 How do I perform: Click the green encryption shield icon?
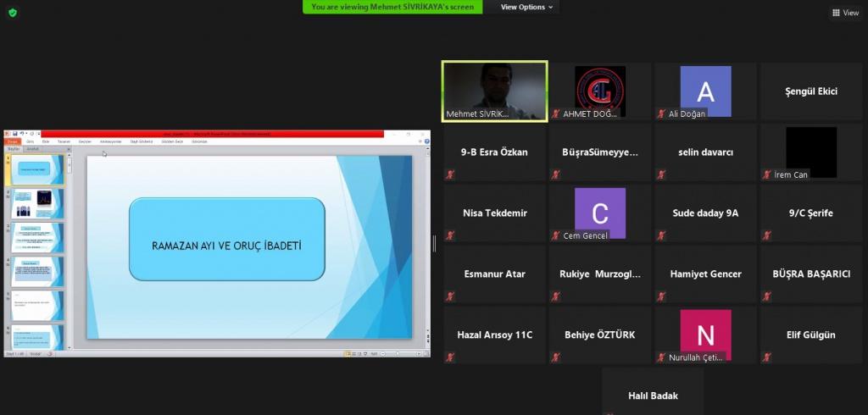pyautogui.click(x=12, y=12)
